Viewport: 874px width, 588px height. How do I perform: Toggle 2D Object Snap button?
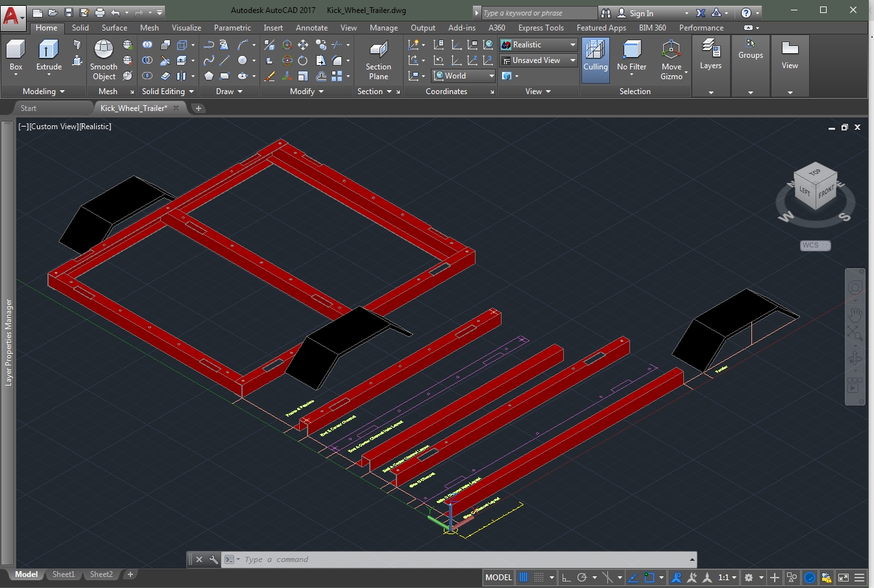[x=649, y=577]
